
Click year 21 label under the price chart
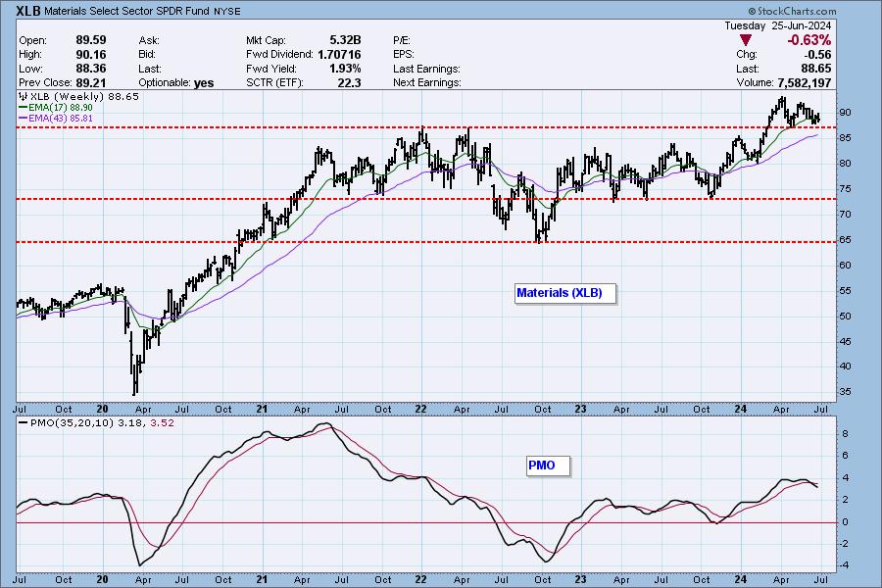coord(262,409)
